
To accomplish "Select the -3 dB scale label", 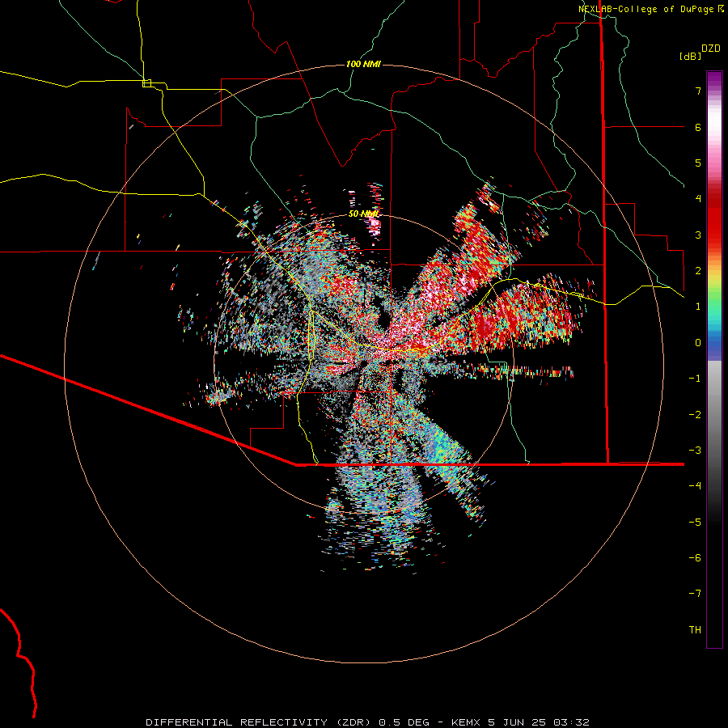I will click(x=695, y=451).
